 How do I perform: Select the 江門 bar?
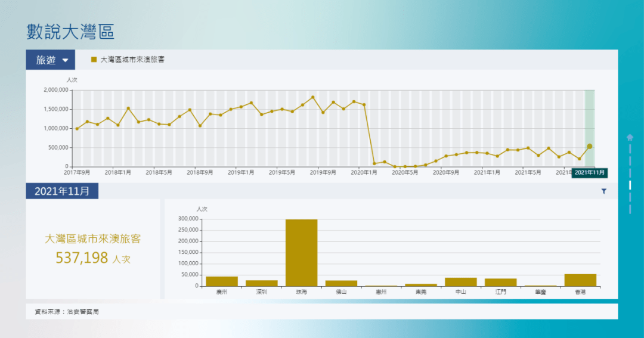pos(500,282)
